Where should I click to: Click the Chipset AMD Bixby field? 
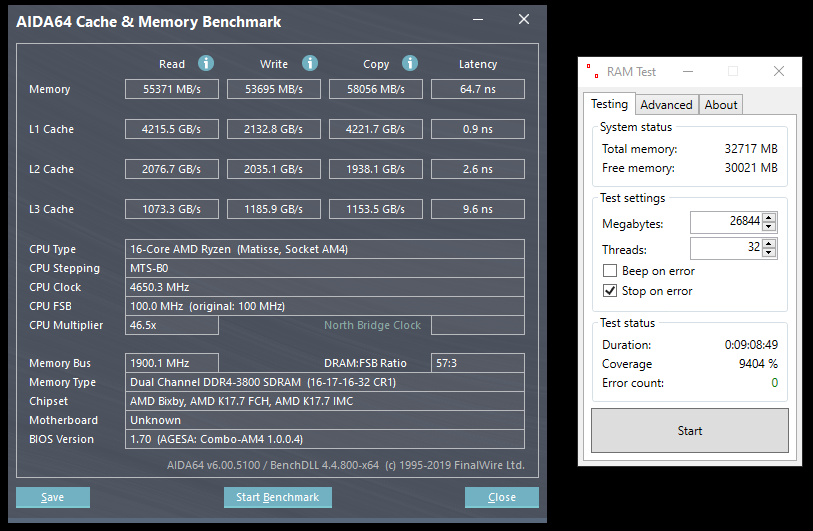[x=325, y=401]
